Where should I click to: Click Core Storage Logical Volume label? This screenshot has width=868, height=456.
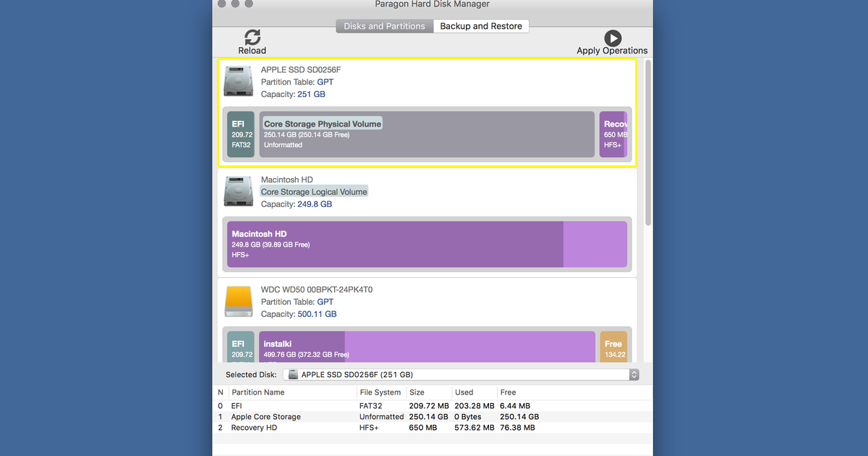314,192
